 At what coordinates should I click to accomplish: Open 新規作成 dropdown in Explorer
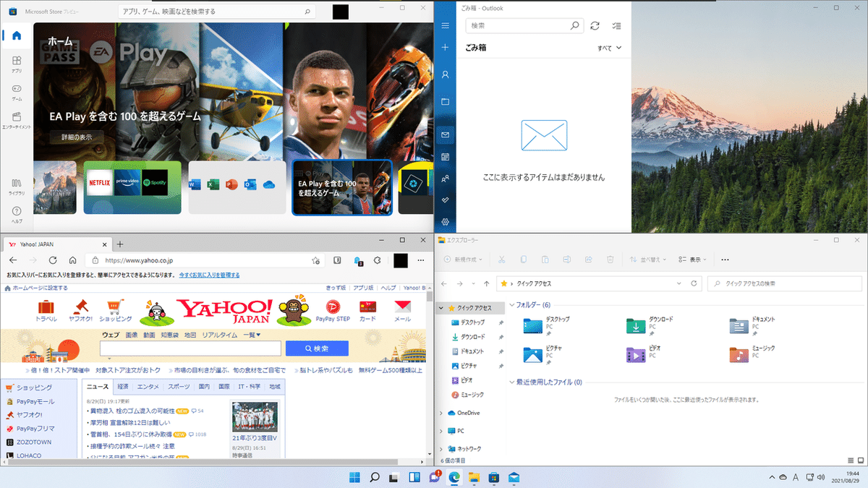[x=464, y=259]
